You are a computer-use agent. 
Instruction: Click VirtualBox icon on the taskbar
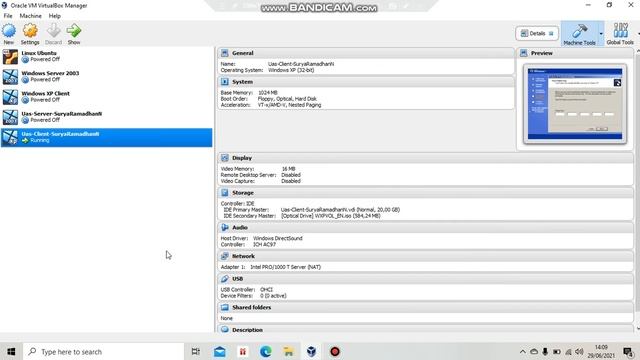pos(311,351)
